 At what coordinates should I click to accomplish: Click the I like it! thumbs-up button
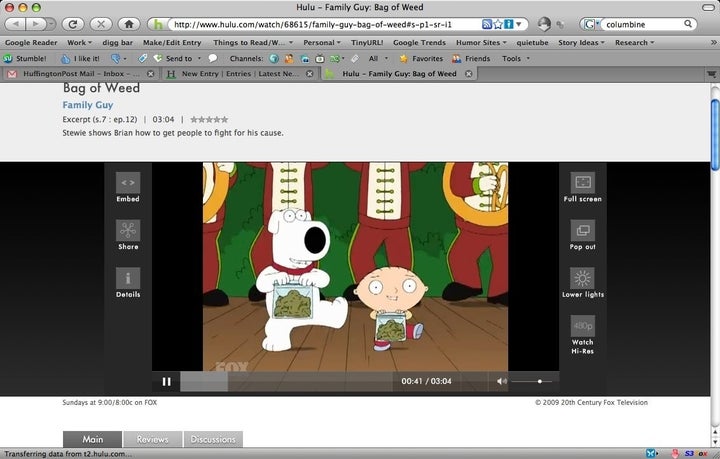pos(81,59)
